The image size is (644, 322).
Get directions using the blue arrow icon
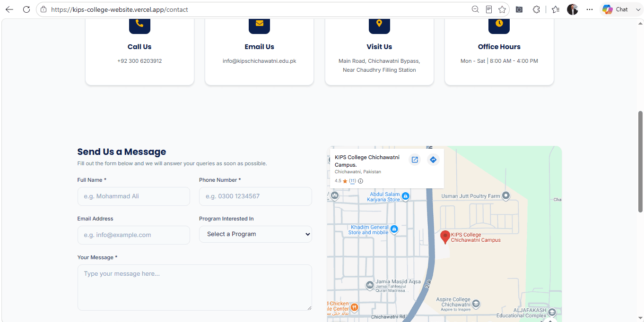pos(433,160)
